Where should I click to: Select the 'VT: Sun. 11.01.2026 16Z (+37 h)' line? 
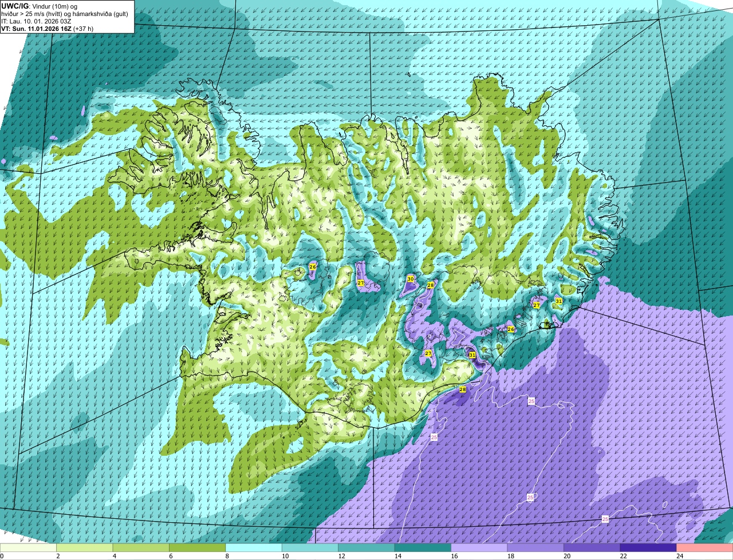point(47,29)
